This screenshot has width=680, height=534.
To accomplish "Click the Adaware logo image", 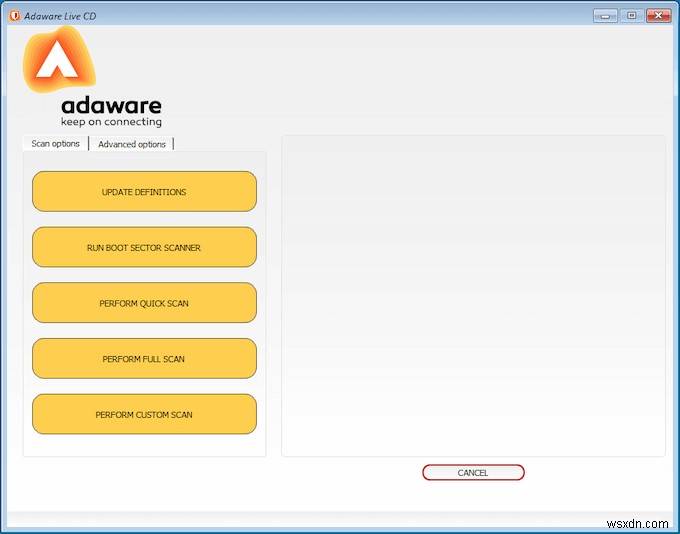I will click(x=59, y=59).
